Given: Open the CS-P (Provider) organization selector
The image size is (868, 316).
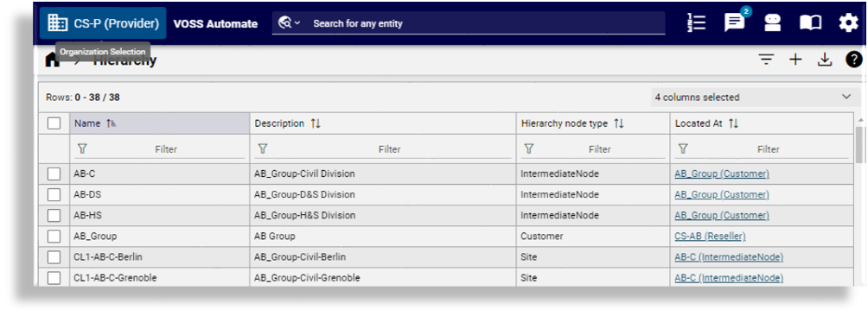Looking at the screenshot, I should point(103,23).
